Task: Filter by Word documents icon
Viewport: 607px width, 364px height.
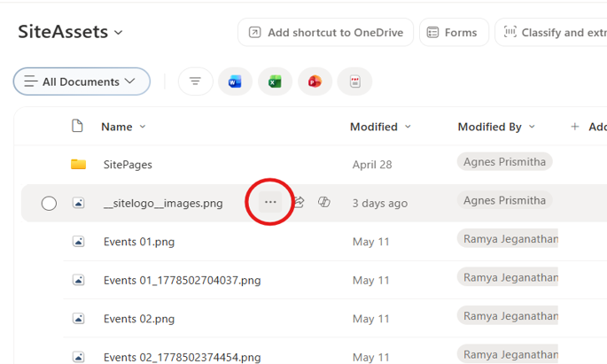Action: coord(235,81)
